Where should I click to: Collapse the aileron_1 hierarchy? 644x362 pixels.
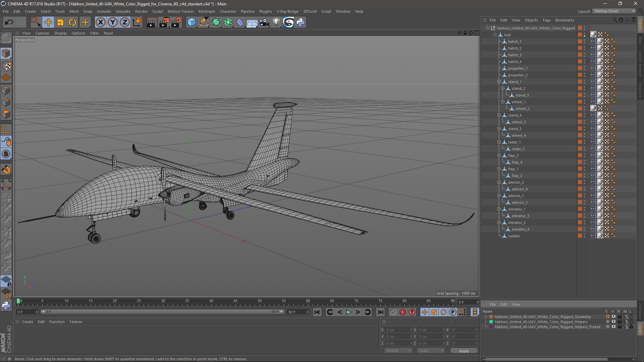click(499, 196)
